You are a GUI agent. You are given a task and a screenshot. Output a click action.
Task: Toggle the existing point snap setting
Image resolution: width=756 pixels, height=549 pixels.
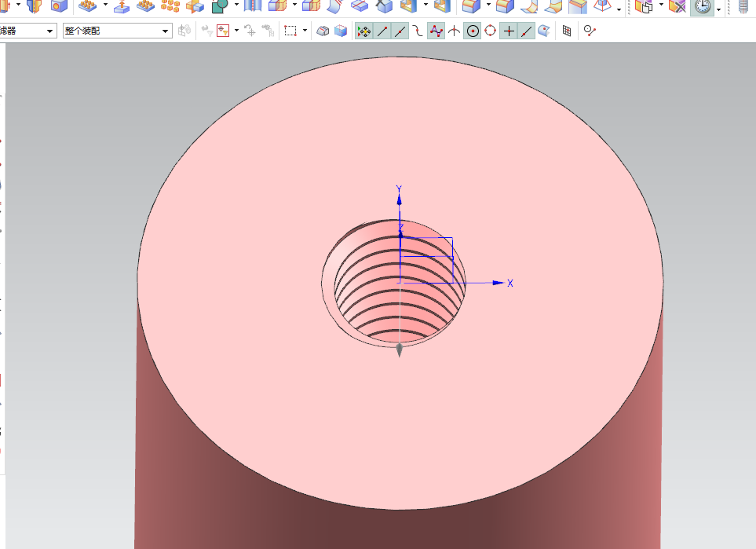(509, 31)
